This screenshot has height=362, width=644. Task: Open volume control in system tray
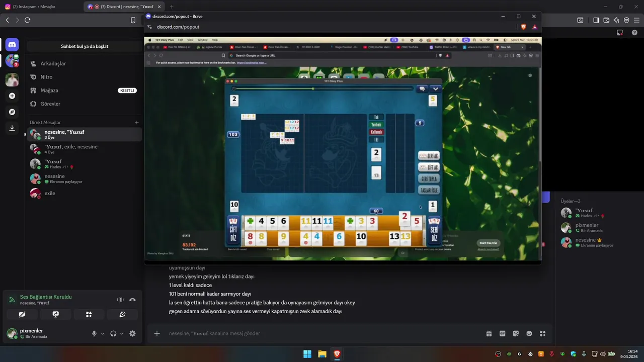[603, 354]
